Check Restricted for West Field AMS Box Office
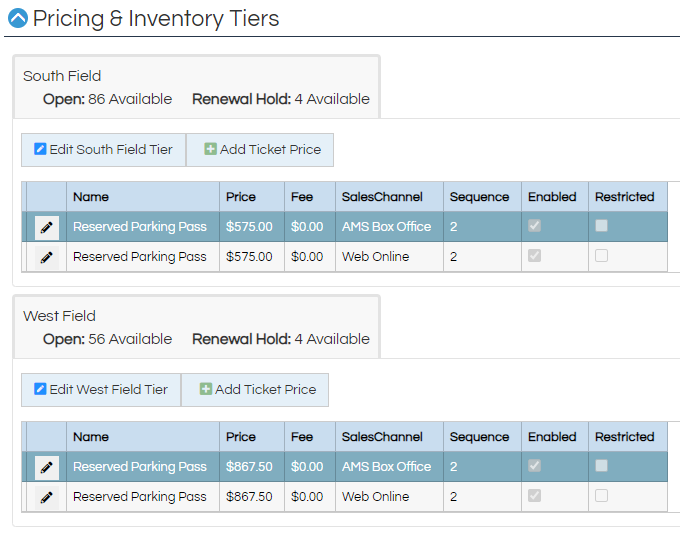Screen dimensions: 680x533 (x=601, y=466)
